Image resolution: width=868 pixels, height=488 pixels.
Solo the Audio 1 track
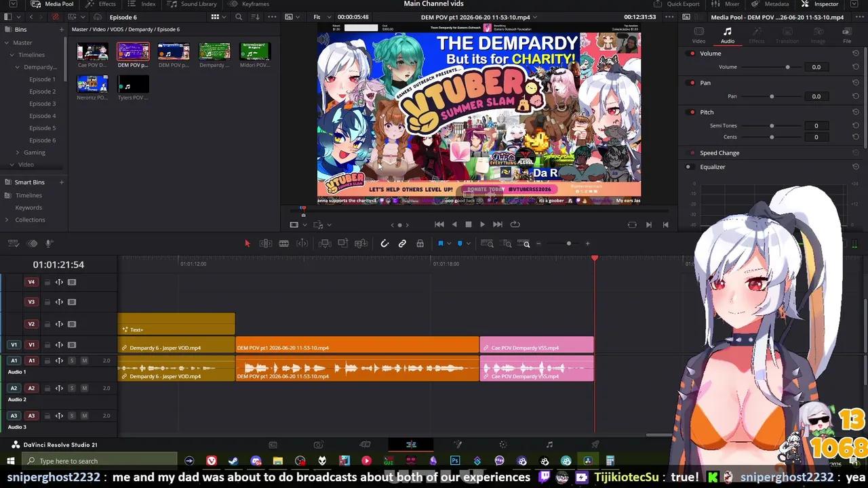(x=72, y=361)
